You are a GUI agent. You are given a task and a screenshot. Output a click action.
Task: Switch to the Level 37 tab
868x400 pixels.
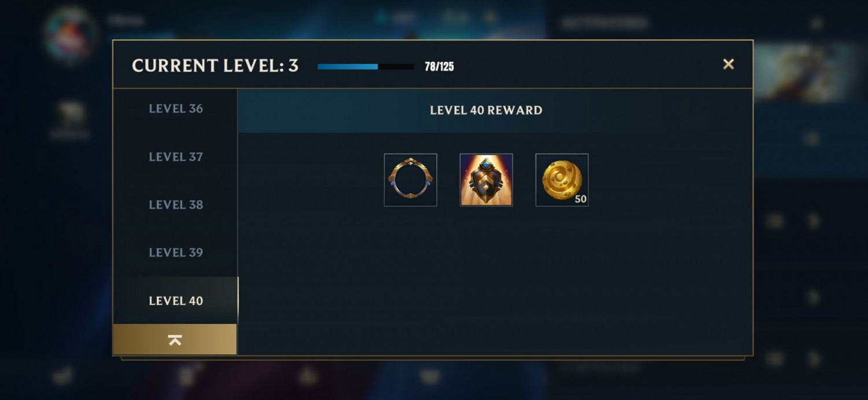[175, 157]
